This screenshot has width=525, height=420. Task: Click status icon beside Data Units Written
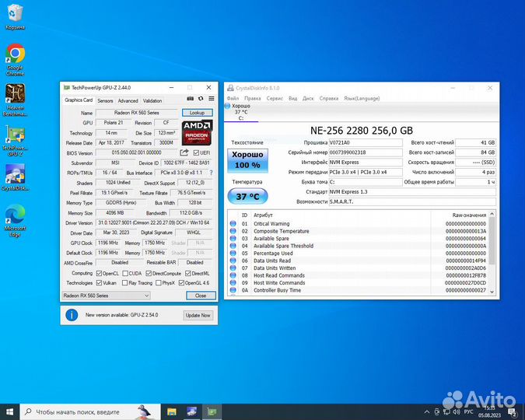(233, 268)
